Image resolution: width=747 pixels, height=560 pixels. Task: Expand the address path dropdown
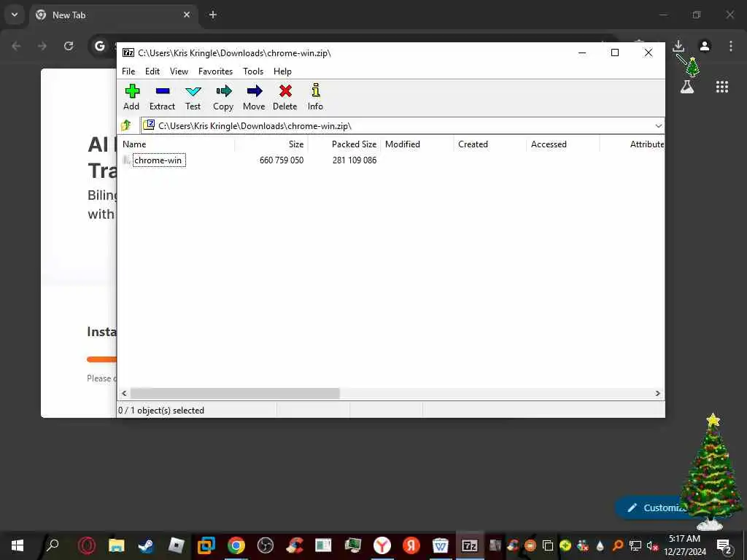coord(658,126)
